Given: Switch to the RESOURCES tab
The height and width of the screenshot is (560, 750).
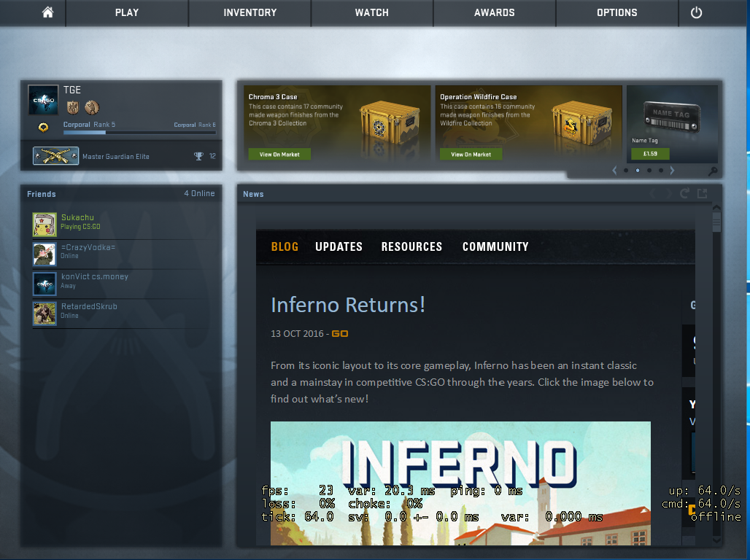Looking at the screenshot, I should click(x=411, y=246).
